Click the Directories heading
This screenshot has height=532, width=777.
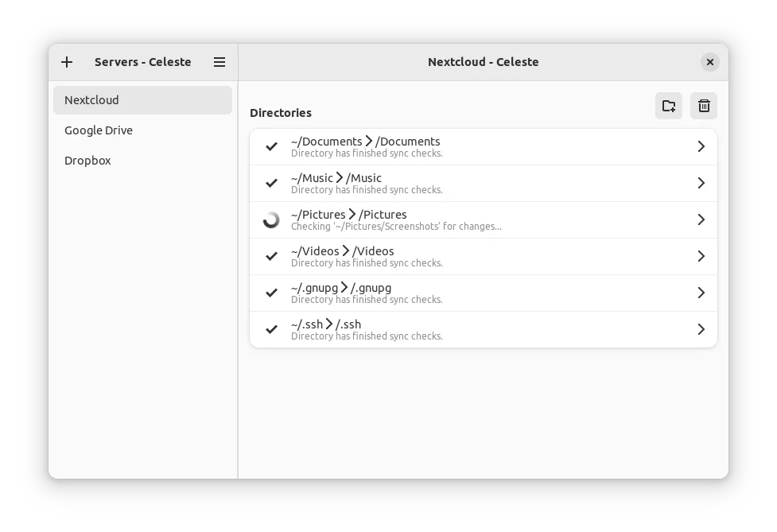click(x=280, y=113)
